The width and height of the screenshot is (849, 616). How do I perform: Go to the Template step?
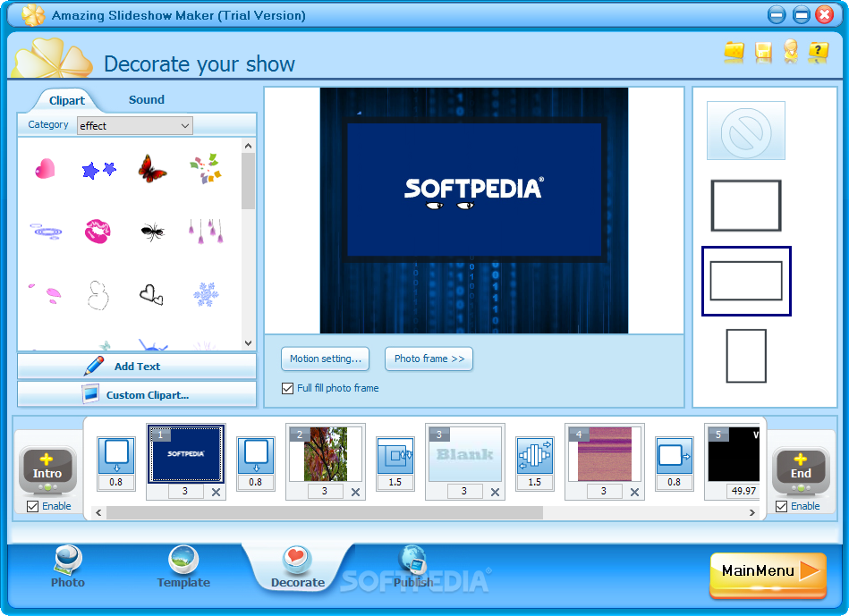(183, 568)
